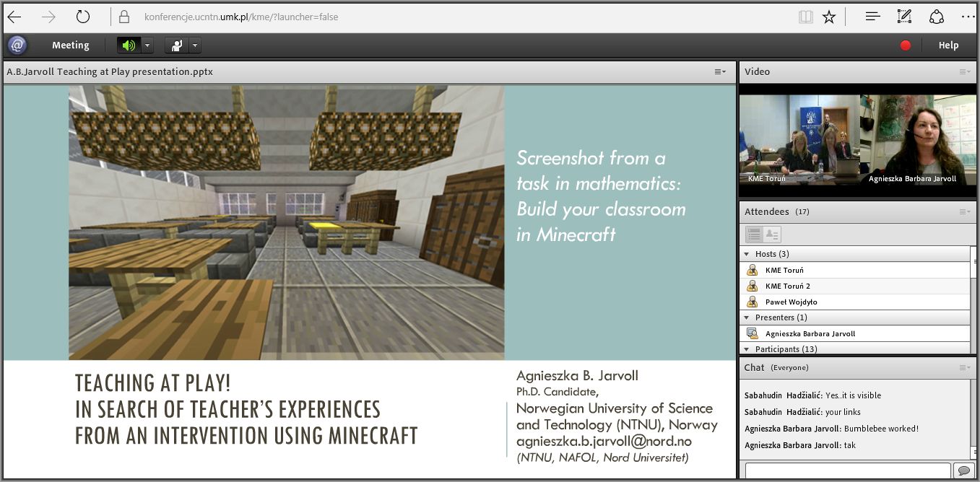Screen dimensions: 980x482
Task: Add page to favorites star icon
Action: [x=829, y=17]
